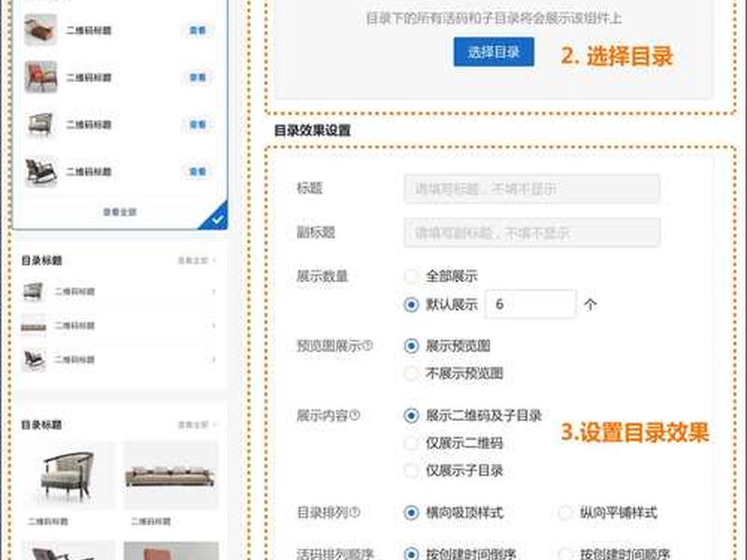Click the 目录效果设置 section heading
This screenshot has height=560, width=747.
313,131
